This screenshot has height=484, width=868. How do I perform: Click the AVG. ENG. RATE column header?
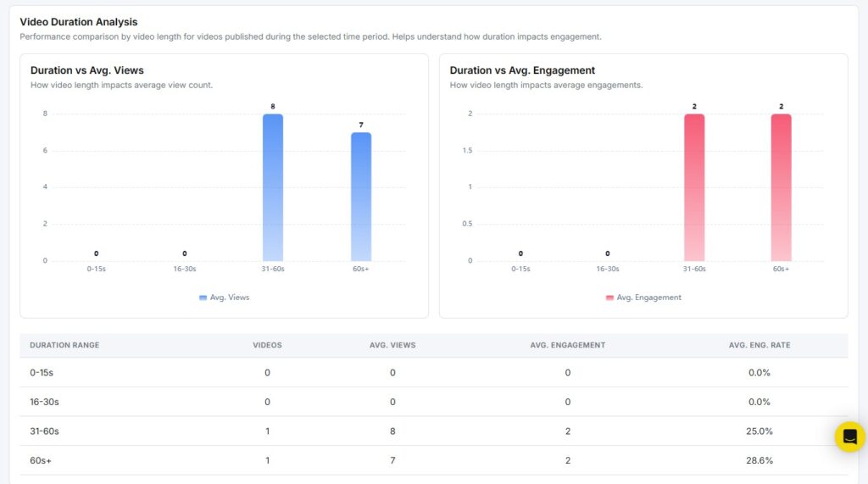coord(759,345)
